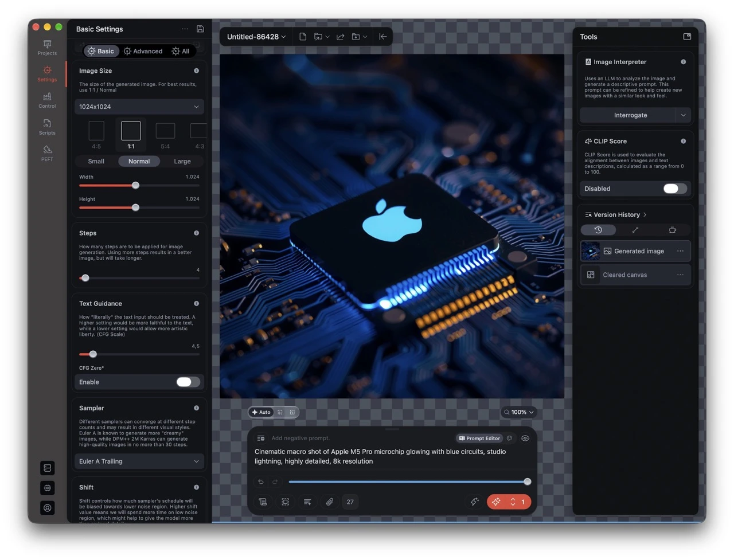Open the Control sidebar section

click(x=47, y=100)
